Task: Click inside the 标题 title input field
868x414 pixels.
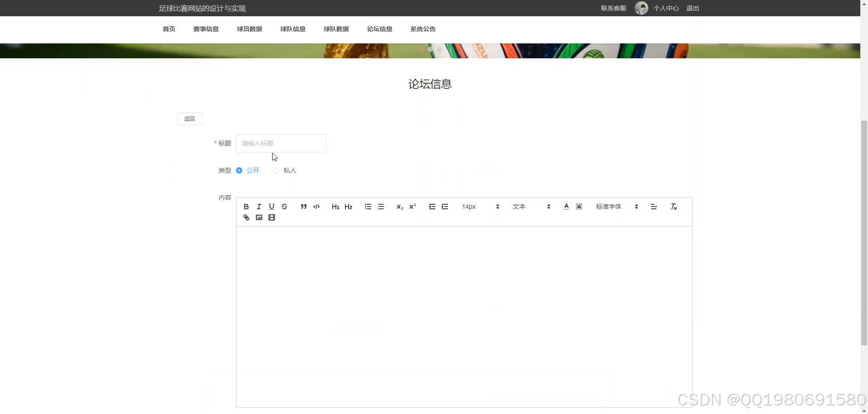Action: pyautogui.click(x=281, y=143)
